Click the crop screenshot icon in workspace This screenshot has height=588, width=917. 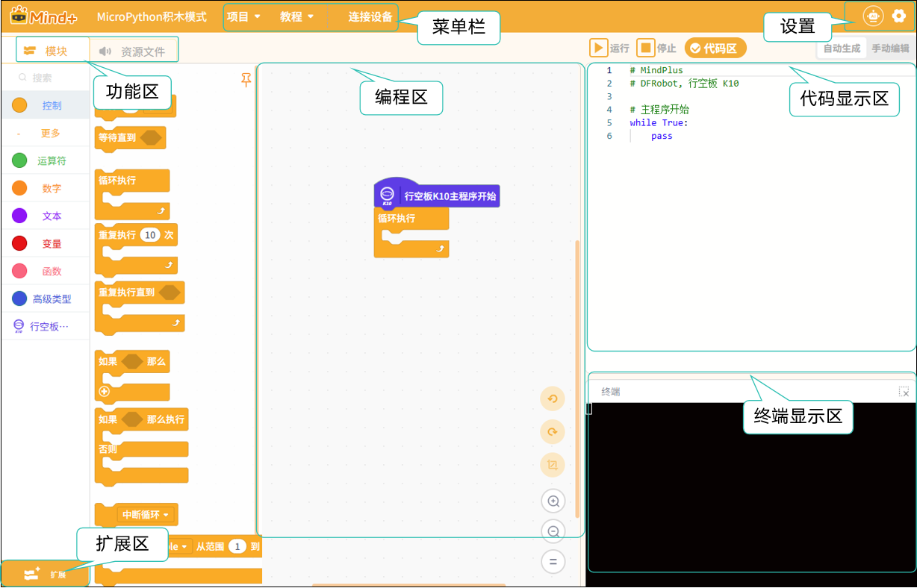[x=553, y=465]
